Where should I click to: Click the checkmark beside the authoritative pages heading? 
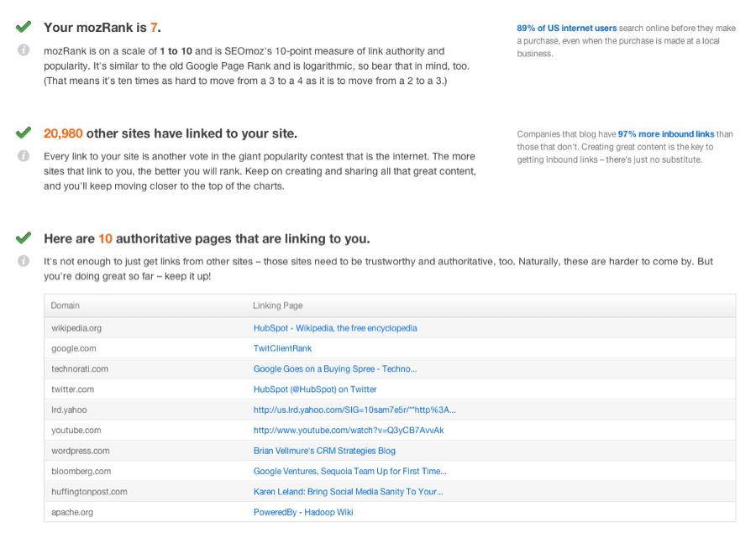[23, 238]
